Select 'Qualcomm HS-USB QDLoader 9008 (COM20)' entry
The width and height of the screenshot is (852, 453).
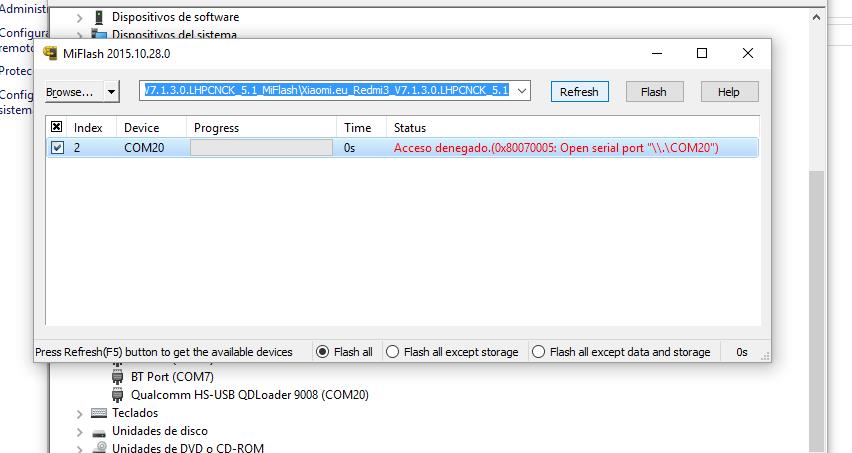pos(250,394)
